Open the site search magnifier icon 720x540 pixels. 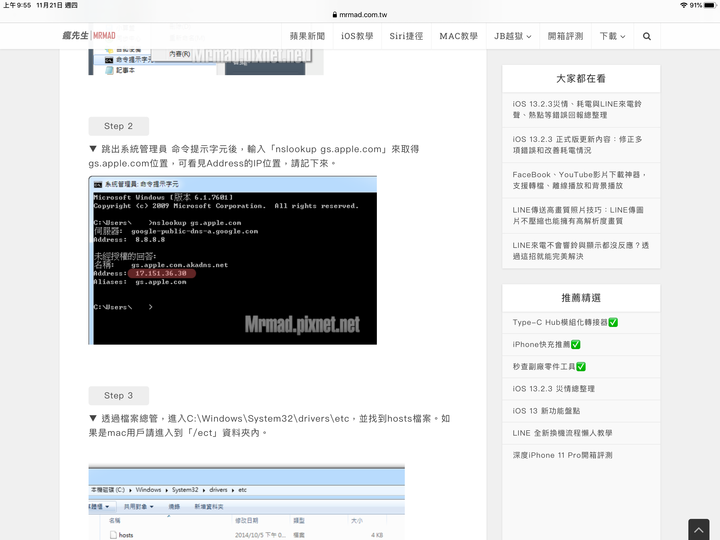647,36
